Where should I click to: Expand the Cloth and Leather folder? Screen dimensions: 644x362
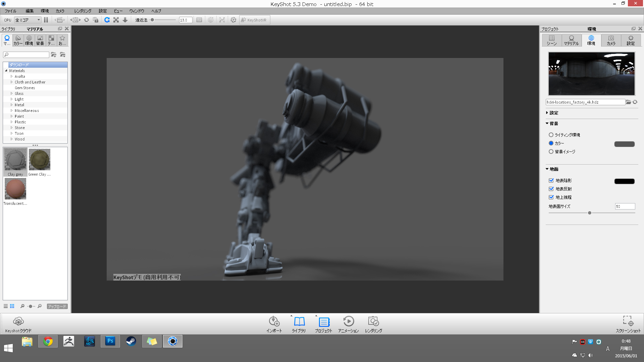11,82
